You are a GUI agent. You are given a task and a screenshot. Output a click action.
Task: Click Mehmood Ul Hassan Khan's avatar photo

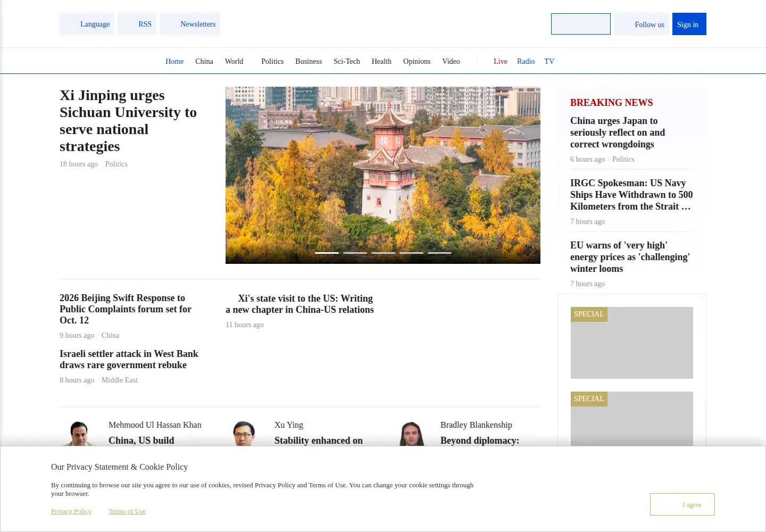click(79, 434)
